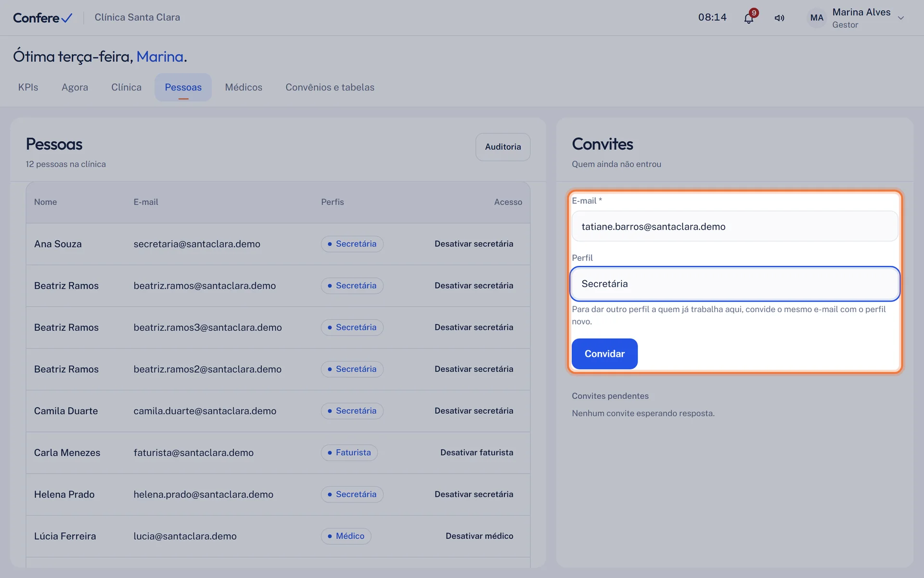Click the Confere logo
This screenshot has width=924, height=578.
click(43, 18)
